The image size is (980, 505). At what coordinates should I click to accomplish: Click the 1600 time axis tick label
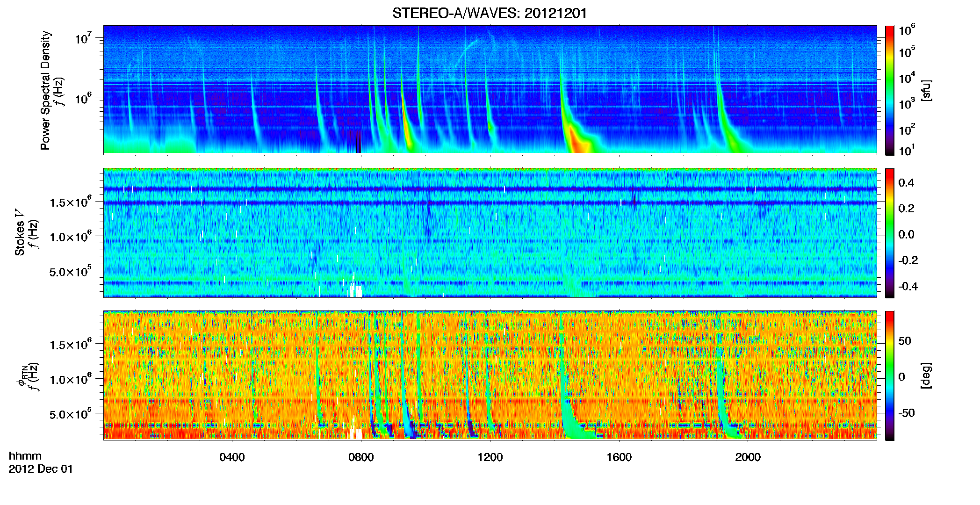(x=619, y=457)
